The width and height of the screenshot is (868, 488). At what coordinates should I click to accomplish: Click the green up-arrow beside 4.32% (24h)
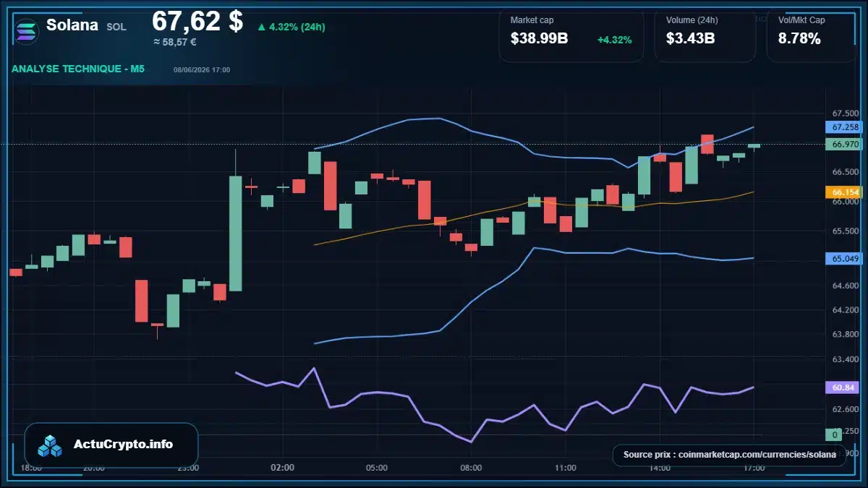[261, 27]
